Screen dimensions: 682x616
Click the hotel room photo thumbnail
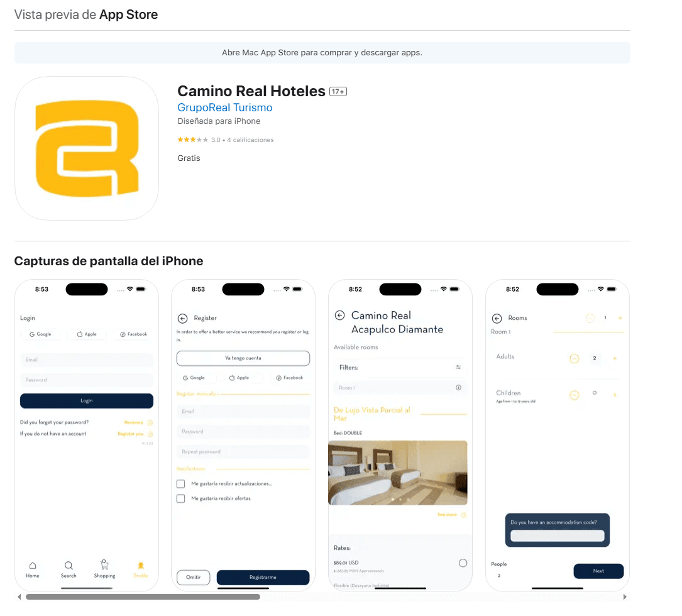pyautogui.click(x=397, y=473)
